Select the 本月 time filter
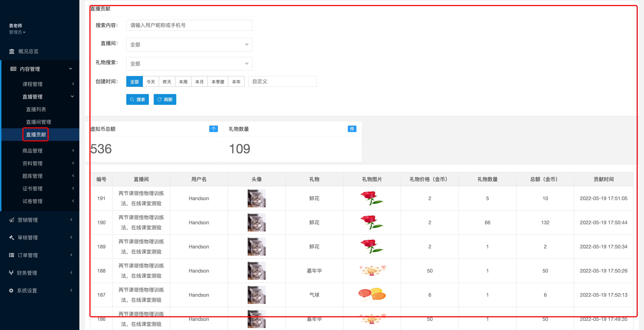This screenshot has height=330, width=644. 199,82
